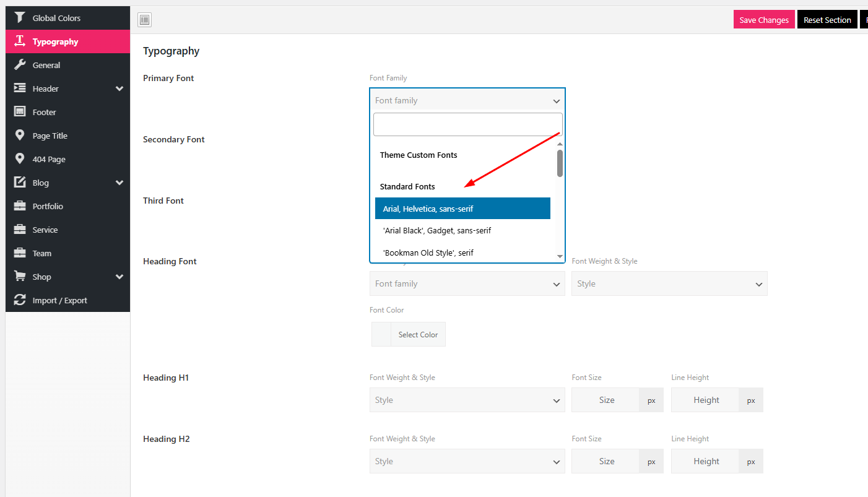Click the Portfolio briefcase icon

[x=20, y=206]
